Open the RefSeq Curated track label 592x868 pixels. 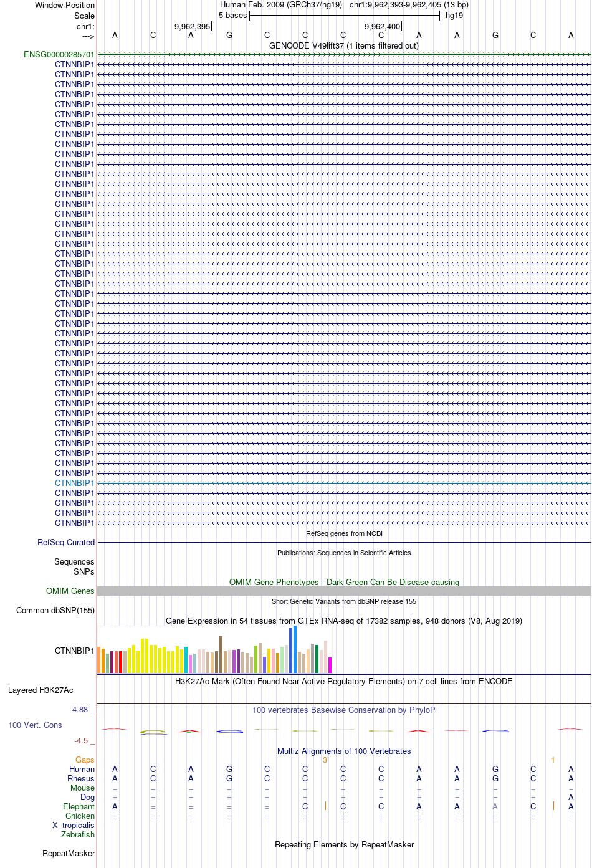[66, 542]
